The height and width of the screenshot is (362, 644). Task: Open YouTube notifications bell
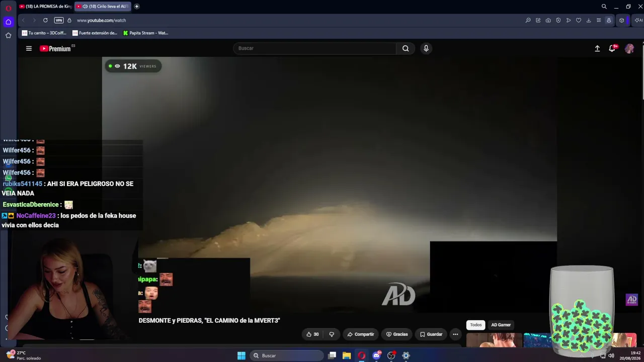click(x=612, y=48)
